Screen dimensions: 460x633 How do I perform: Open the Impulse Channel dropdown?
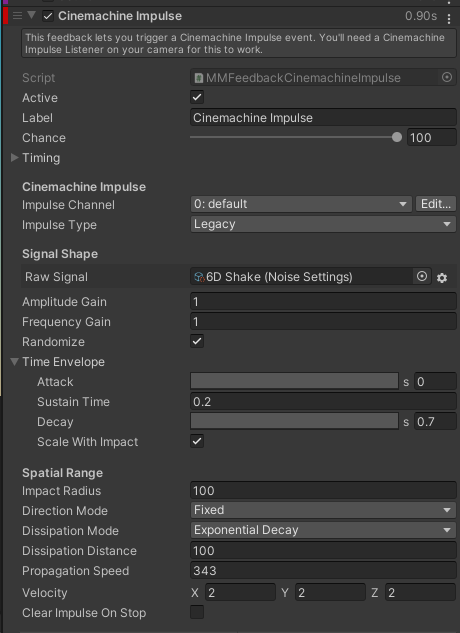301,204
